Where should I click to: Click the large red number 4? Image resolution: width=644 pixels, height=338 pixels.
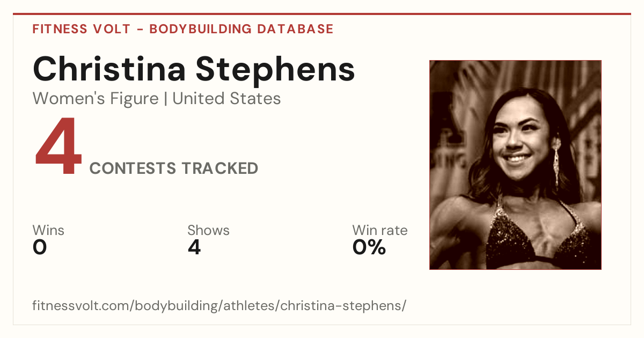click(x=58, y=147)
